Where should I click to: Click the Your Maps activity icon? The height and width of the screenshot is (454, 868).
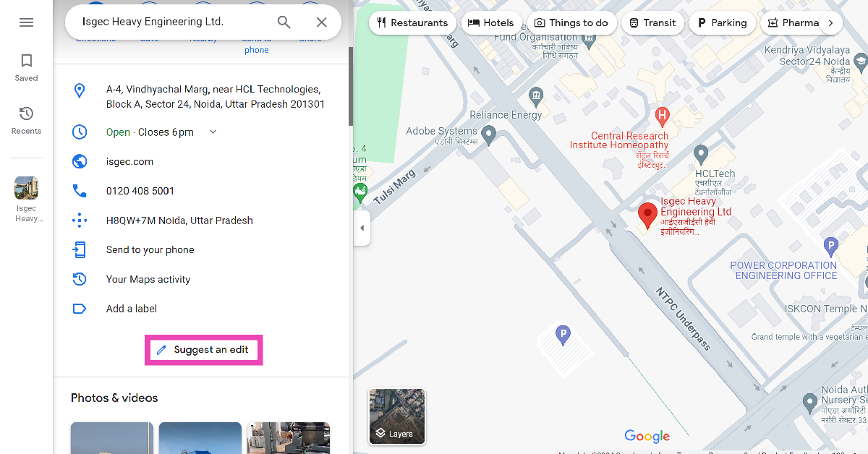tap(80, 279)
